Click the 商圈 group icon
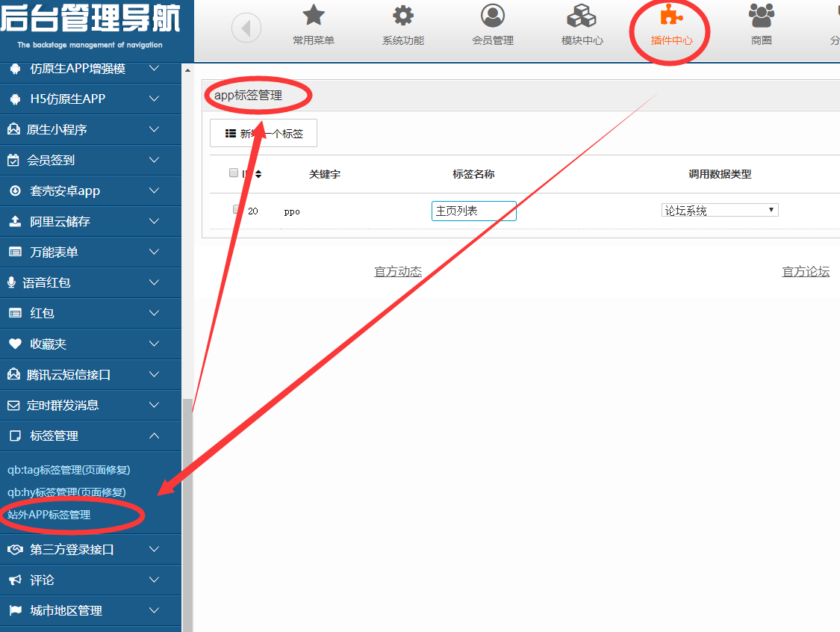 click(761, 16)
